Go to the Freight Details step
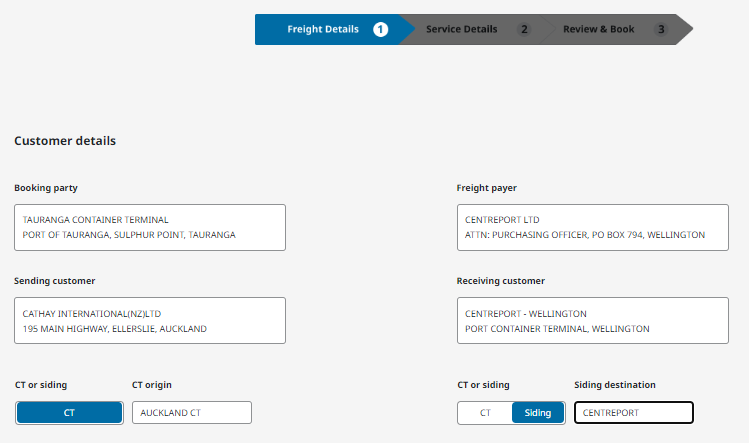Screen dimensions: 749x443 (x=322, y=29)
